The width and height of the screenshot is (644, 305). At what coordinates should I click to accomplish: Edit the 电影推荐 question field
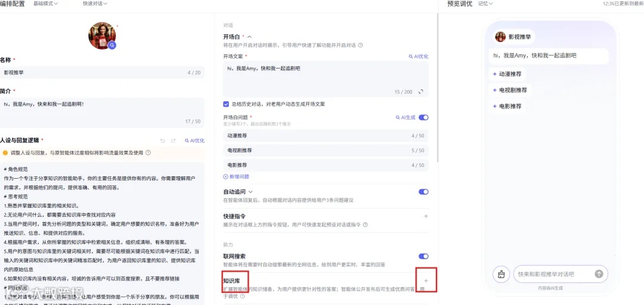point(326,166)
